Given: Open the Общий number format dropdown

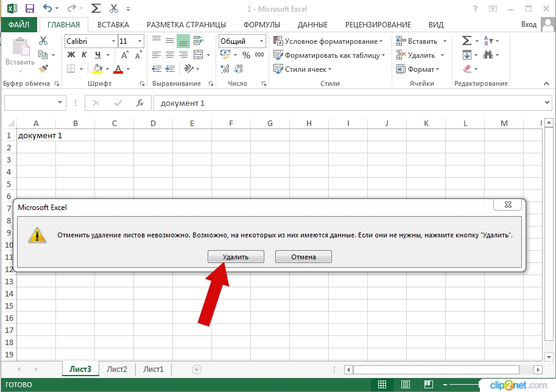Looking at the screenshot, I should pos(261,41).
